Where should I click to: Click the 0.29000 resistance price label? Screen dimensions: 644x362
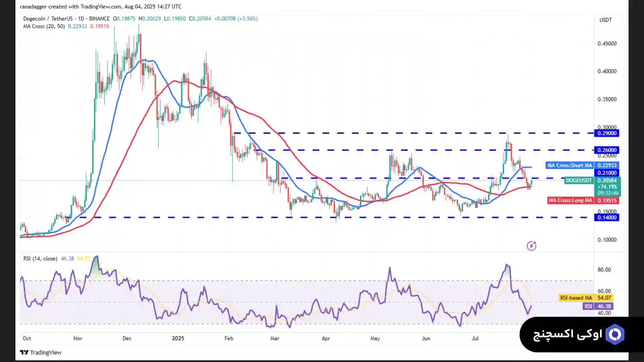606,133
